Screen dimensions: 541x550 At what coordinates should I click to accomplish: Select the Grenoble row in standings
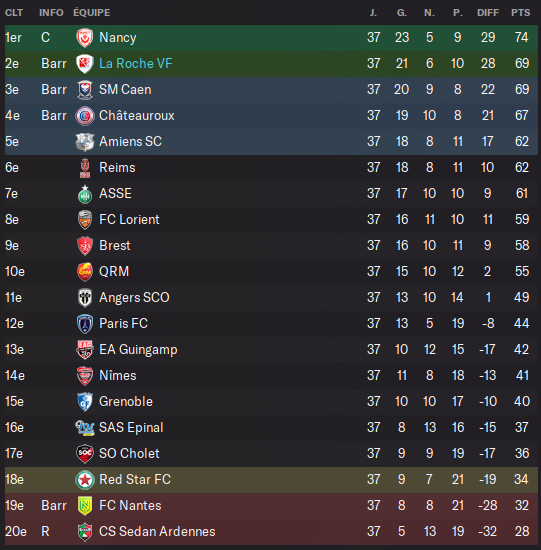pyautogui.click(x=271, y=402)
